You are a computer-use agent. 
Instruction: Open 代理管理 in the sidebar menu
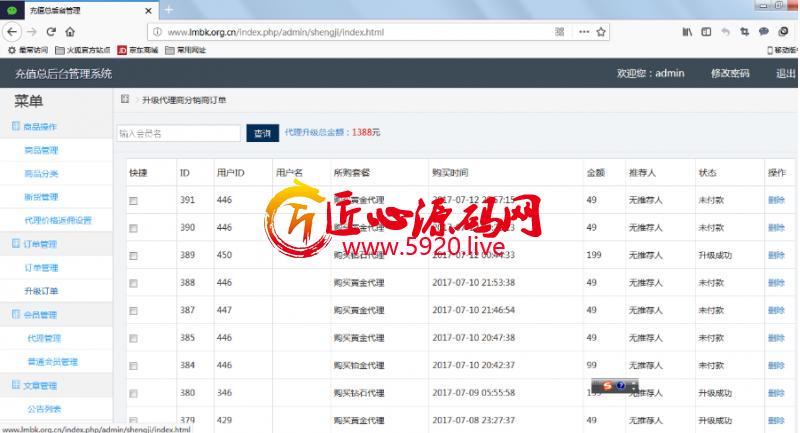[x=44, y=338]
